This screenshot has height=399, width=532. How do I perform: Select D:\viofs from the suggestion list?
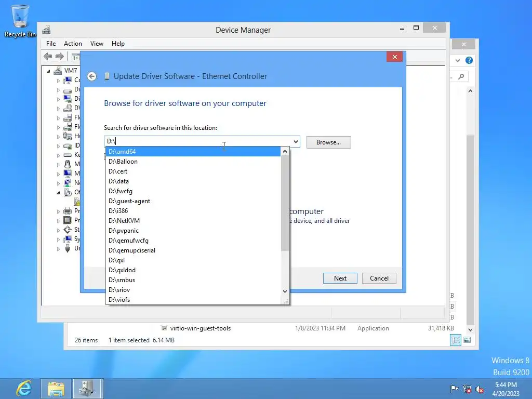click(x=193, y=299)
